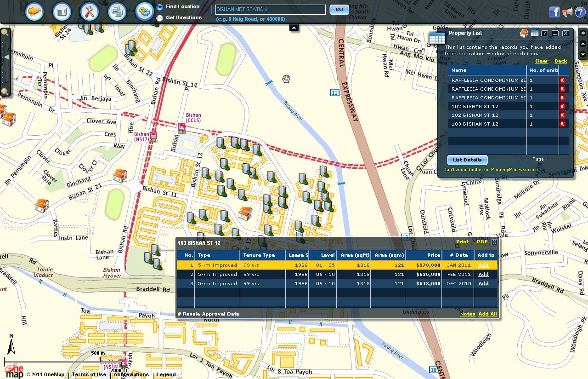Viewport: 588px width, 379px height.
Task: Open the wrench and screwdriver tools icon
Action: [x=90, y=11]
